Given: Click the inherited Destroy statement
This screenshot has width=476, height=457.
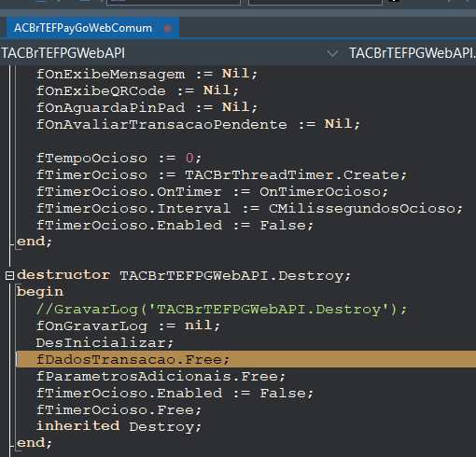Looking at the screenshot, I should tap(119, 426).
